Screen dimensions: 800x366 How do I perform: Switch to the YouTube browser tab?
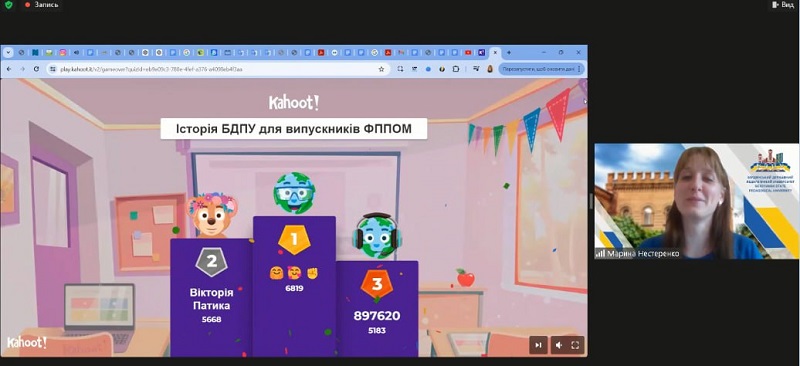click(468, 52)
